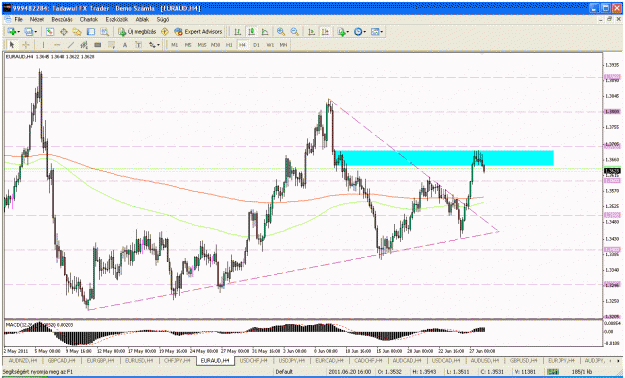Open the Ablak menu
Screen dimensions: 625x378
[x=142, y=19]
